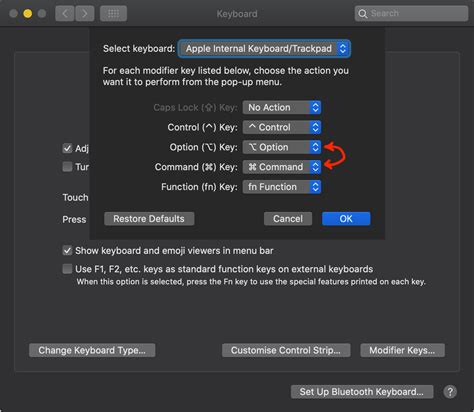Open Customise Control Strip...

286,350
